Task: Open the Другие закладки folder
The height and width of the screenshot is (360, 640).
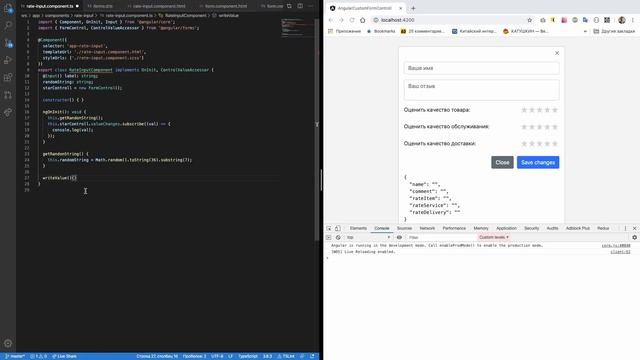Action: tap(614, 31)
